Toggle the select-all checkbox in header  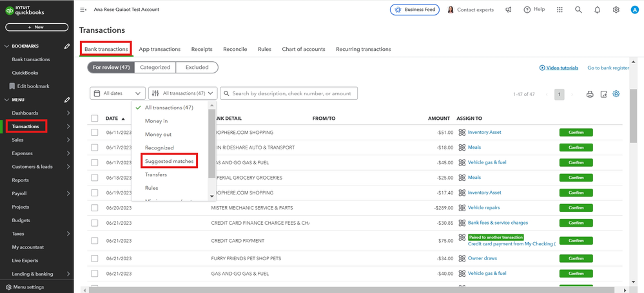click(95, 118)
